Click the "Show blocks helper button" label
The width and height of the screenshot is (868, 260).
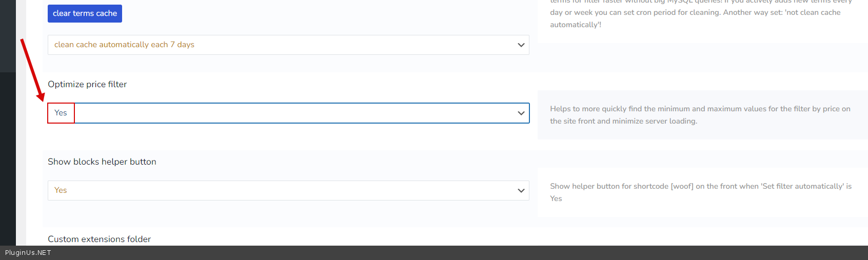tap(102, 162)
